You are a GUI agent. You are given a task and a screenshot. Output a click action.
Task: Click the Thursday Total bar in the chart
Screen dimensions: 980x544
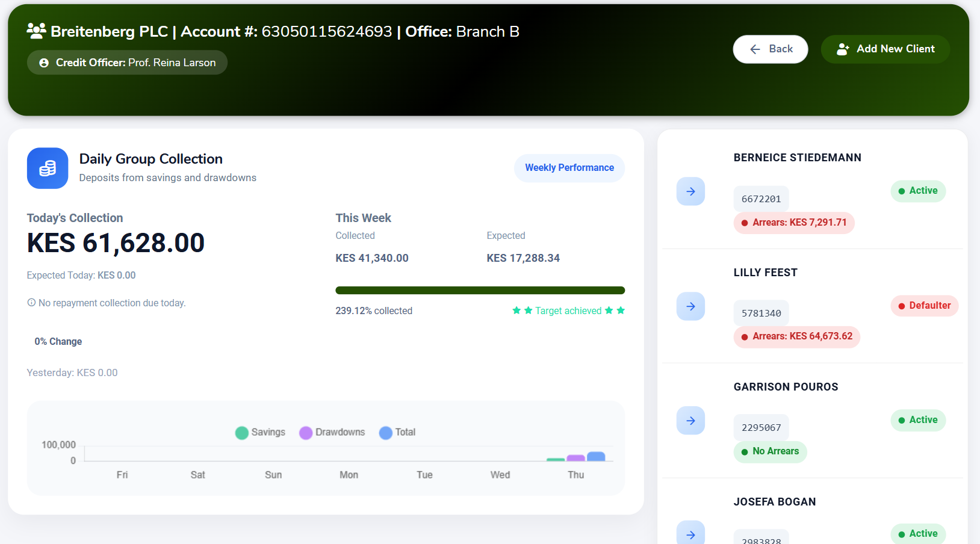tap(596, 457)
